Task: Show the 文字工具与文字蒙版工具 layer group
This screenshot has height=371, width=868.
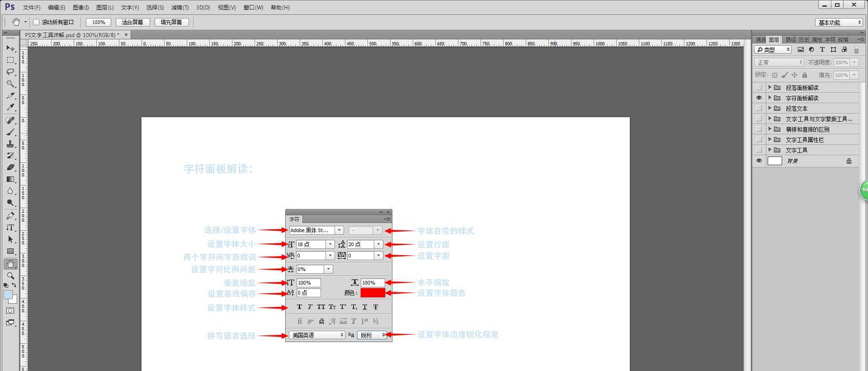Action: (759, 119)
